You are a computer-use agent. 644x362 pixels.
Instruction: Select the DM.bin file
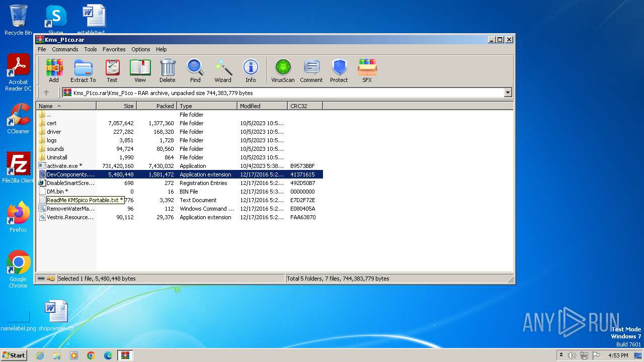click(x=180, y=192)
